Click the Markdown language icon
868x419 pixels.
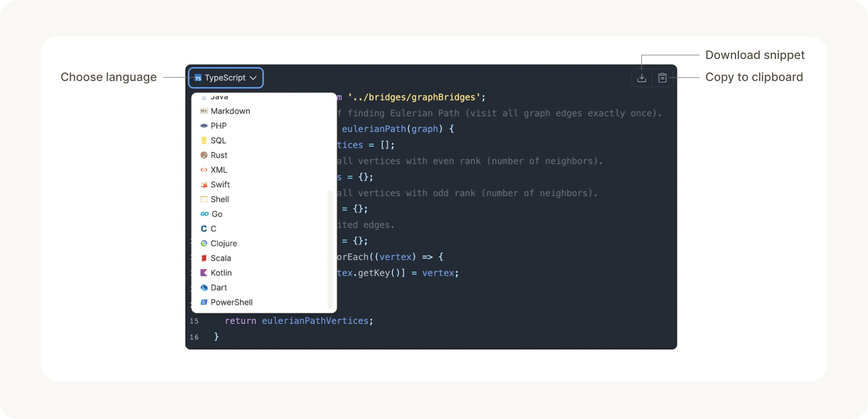205,111
